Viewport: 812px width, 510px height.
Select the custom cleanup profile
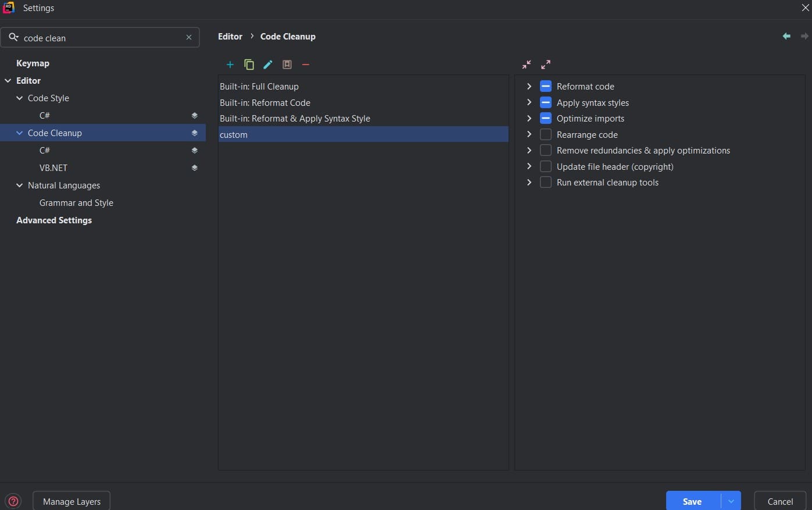click(363, 134)
